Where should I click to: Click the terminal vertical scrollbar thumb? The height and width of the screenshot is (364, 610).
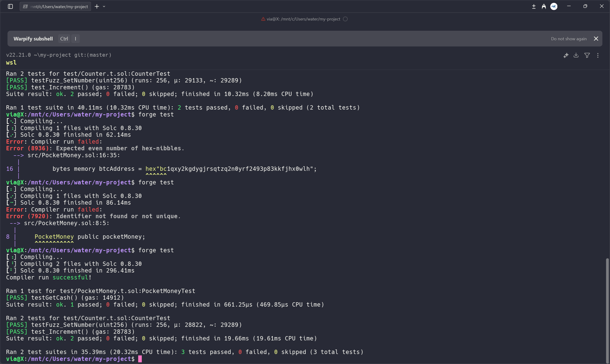pos(607,310)
